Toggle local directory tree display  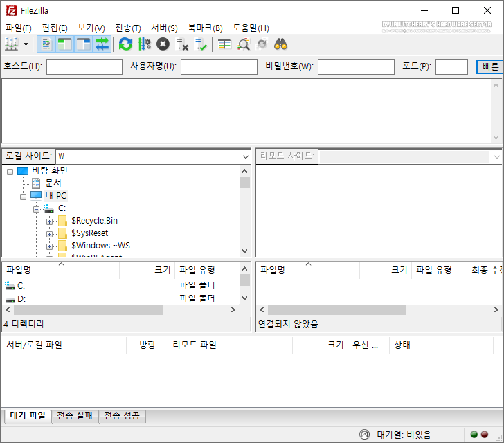[x=64, y=44]
